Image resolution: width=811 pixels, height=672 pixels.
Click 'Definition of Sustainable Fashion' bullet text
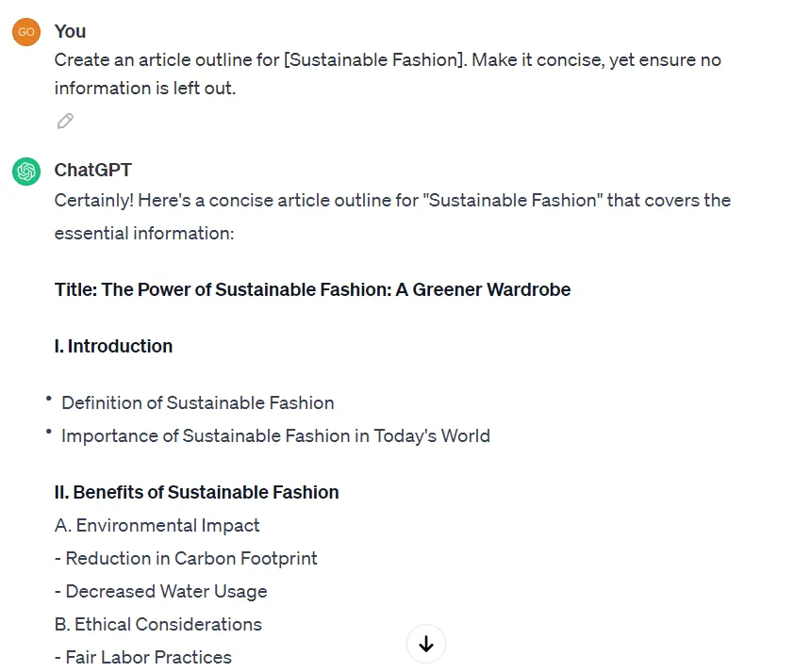tap(197, 402)
